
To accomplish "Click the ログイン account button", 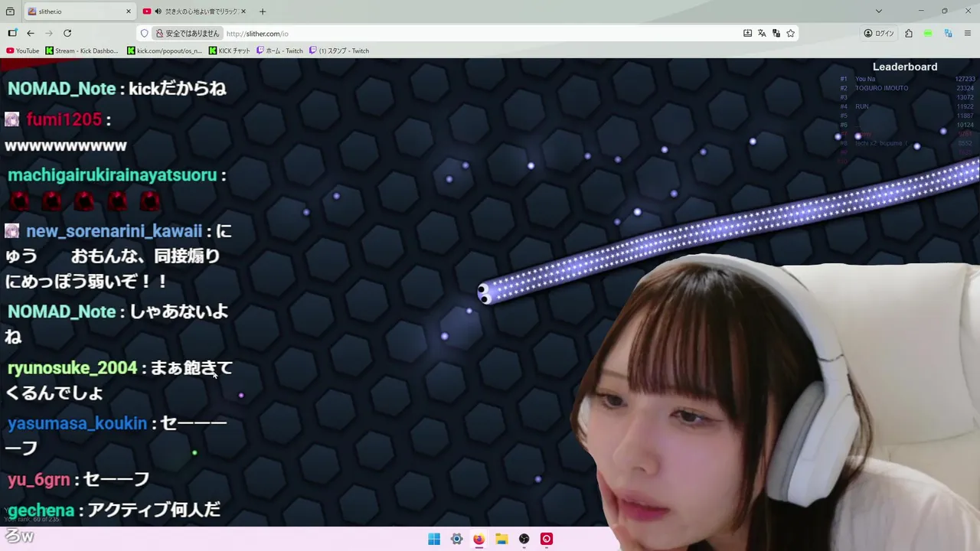I will (x=879, y=33).
